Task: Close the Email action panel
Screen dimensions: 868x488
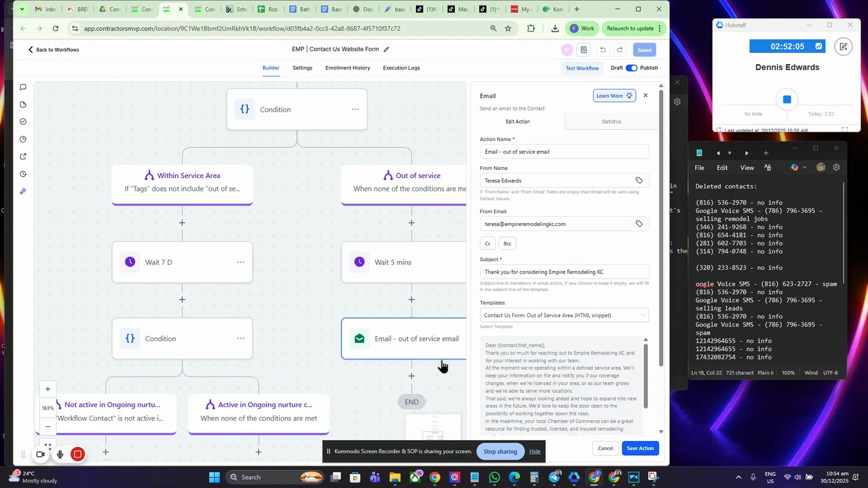Action: pos(646,96)
